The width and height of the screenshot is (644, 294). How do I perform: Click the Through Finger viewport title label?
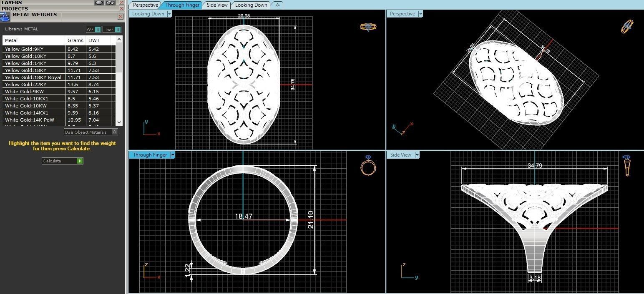pos(150,155)
